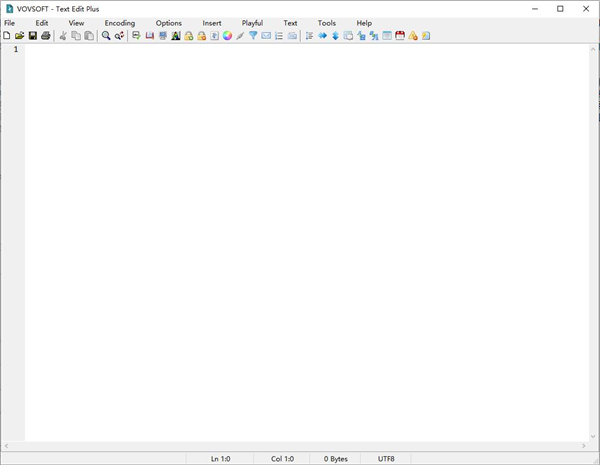600x465 pixels.
Task: Click the Print toolbar icon
Action: click(46, 36)
